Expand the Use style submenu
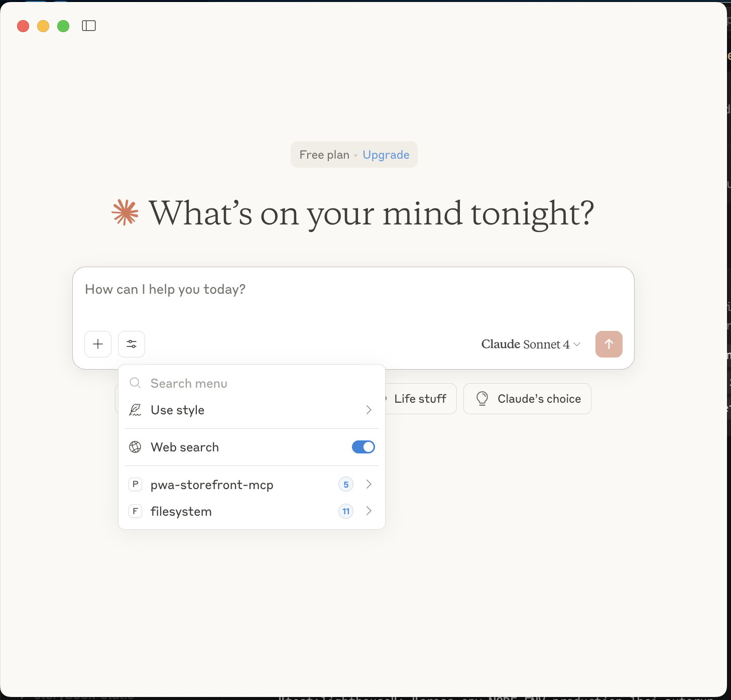This screenshot has width=731, height=700. pyautogui.click(x=369, y=410)
